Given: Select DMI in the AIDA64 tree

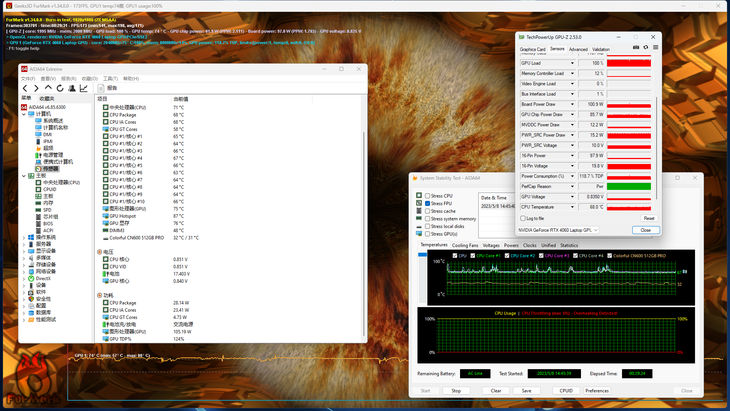Looking at the screenshot, I should coord(44,135).
